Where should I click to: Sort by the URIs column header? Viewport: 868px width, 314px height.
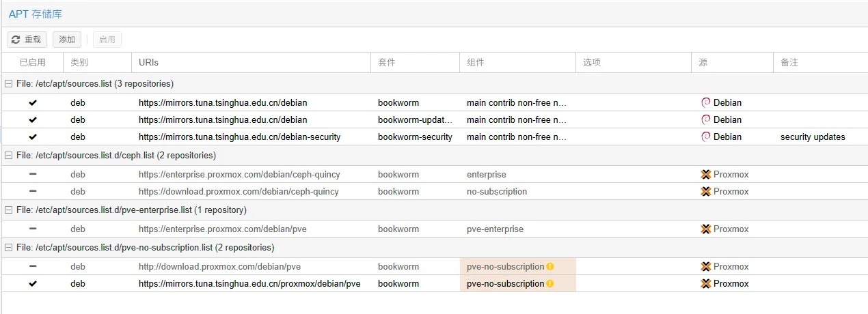click(x=148, y=62)
